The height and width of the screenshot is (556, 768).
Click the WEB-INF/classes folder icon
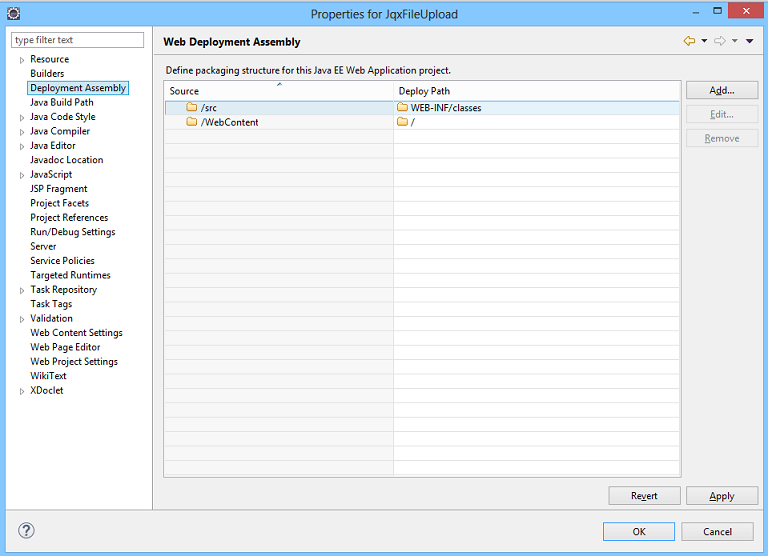point(403,107)
